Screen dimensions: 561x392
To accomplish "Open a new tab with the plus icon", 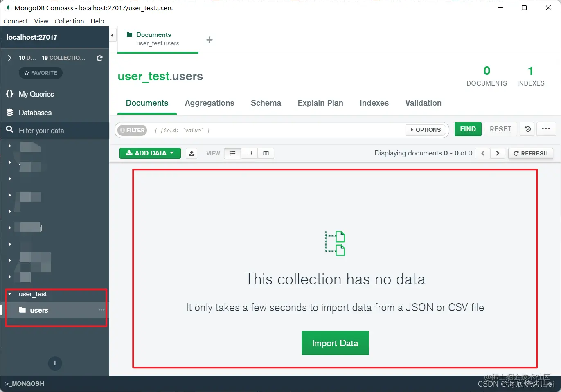I will (210, 40).
